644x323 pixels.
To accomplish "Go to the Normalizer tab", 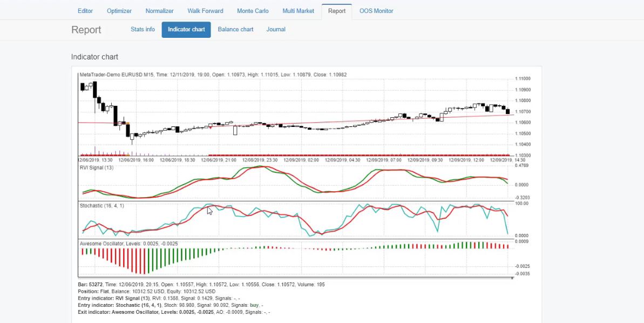I will (159, 11).
